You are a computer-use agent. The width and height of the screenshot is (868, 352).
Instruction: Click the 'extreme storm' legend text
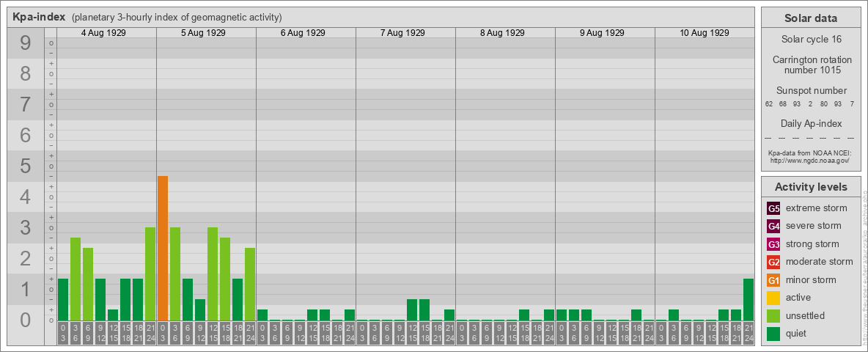click(817, 209)
